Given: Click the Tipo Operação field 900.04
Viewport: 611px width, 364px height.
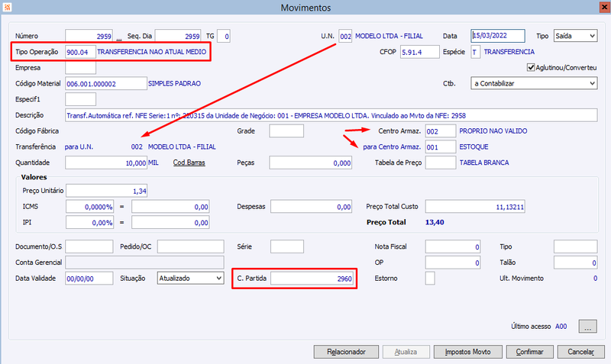Looking at the screenshot, I should tap(80, 52).
